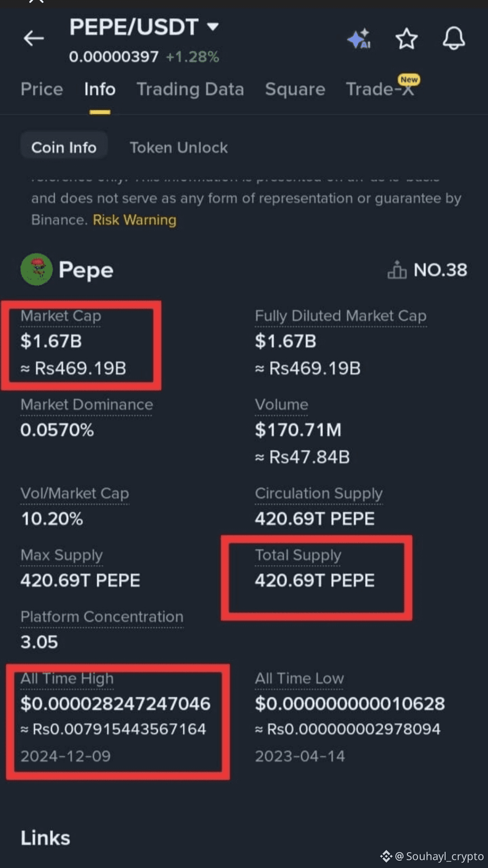Tap the Market Cap label for details
Image resolution: width=488 pixels, height=868 pixels.
click(x=61, y=316)
